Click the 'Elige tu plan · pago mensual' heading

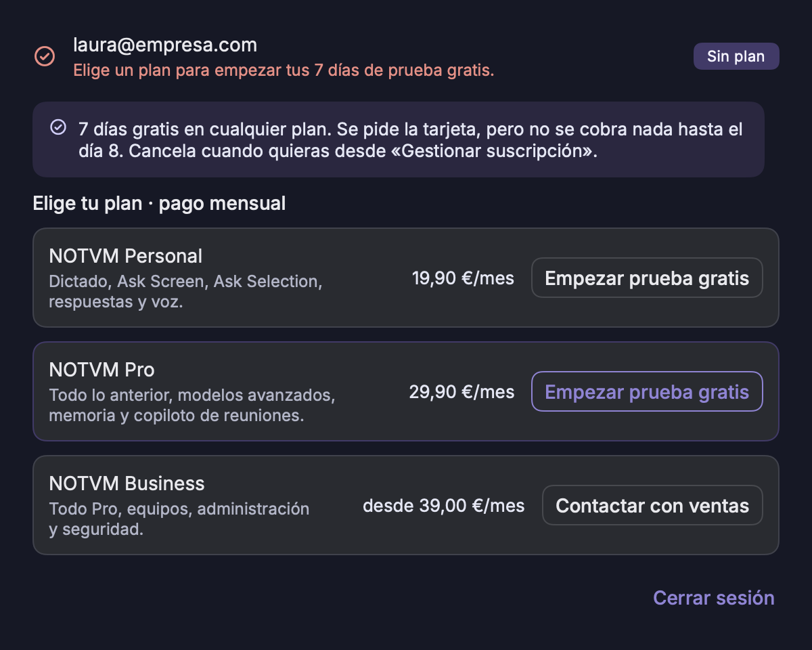click(x=159, y=203)
